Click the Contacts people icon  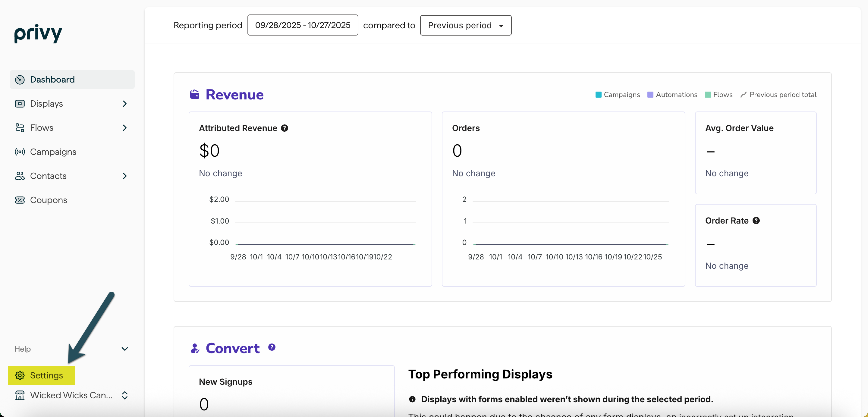click(20, 176)
